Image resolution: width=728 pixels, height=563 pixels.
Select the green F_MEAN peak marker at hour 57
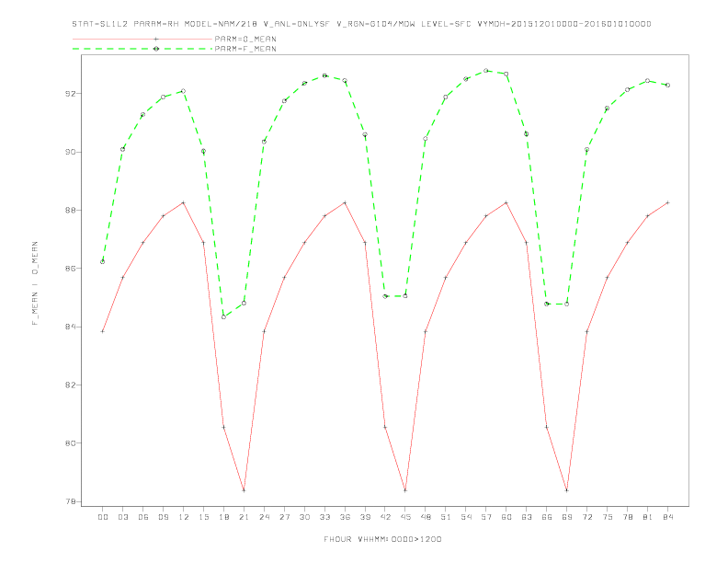coord(486,71)
